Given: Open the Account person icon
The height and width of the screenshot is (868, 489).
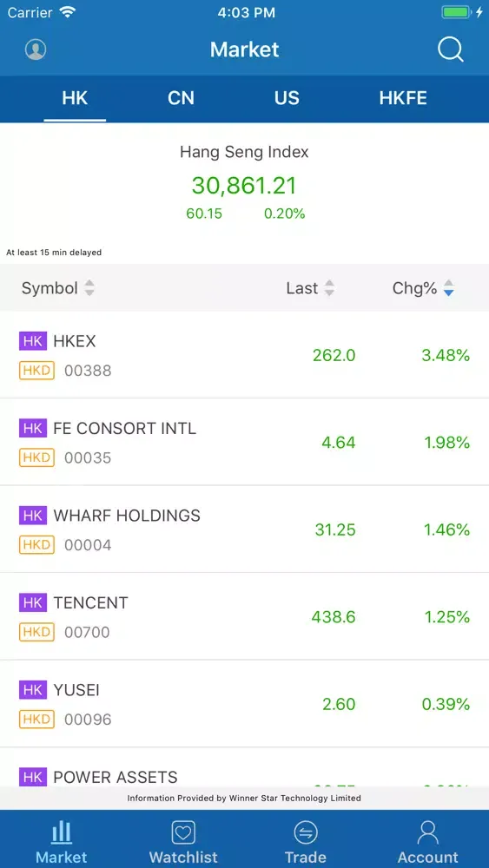Looking at the screenshot, I should tap(427, 832).
